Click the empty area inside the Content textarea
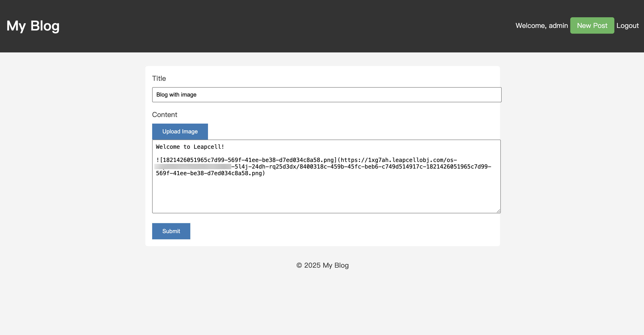The width and height of the screenshot is (644, 335). [x=325, y=195]
